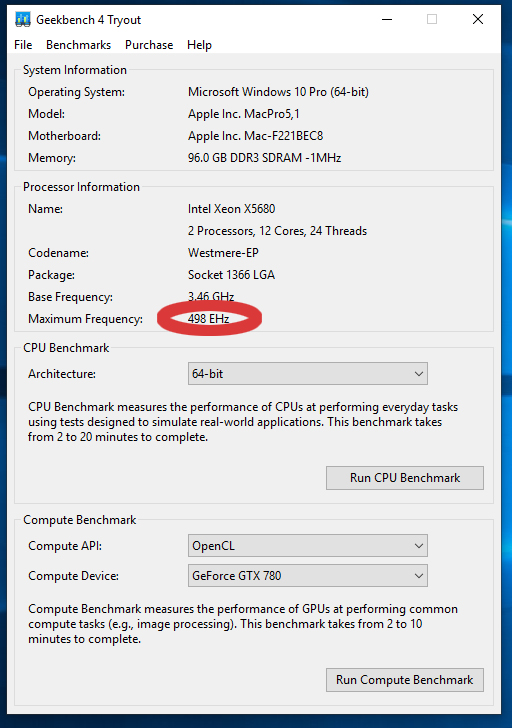
Task: Open the Help menu
Action: pos(199,45)
